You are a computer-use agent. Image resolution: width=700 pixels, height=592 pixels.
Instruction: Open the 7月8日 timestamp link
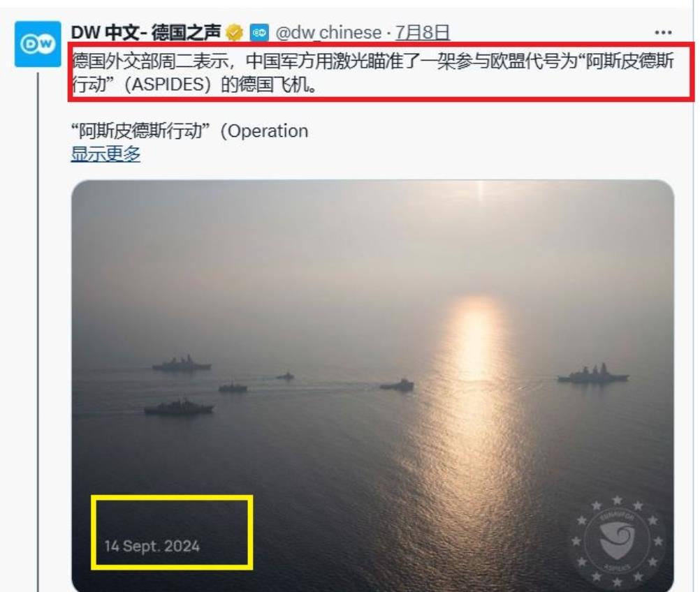pyautogui.click(x=423, y=33)
